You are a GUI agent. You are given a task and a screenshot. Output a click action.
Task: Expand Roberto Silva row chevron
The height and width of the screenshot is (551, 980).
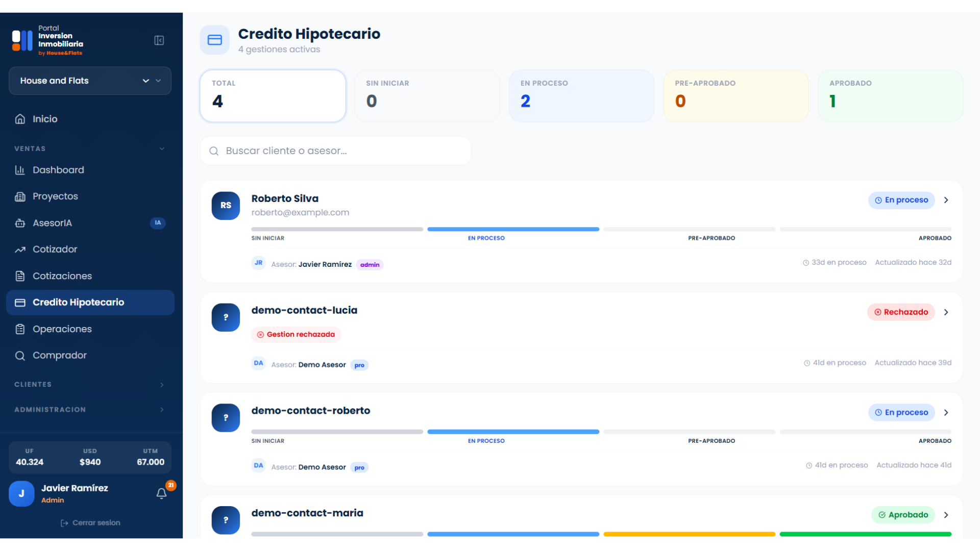[x=946, y=200]
